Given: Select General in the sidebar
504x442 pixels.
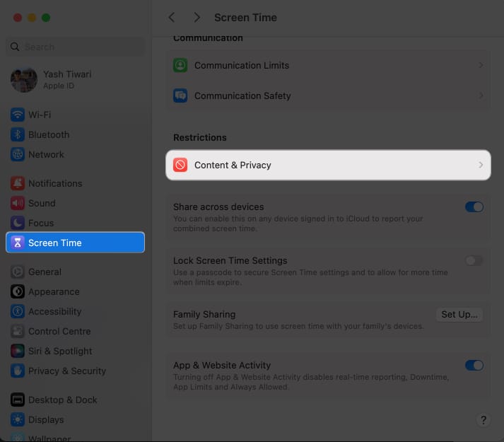Looking at the screenshot, I should 75,272.
